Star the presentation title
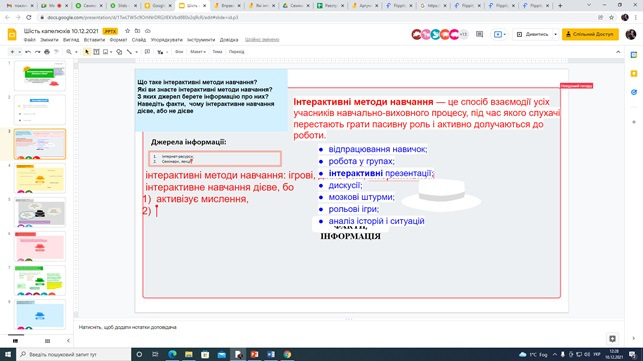The image size is (643, 361). click(128, 31)
